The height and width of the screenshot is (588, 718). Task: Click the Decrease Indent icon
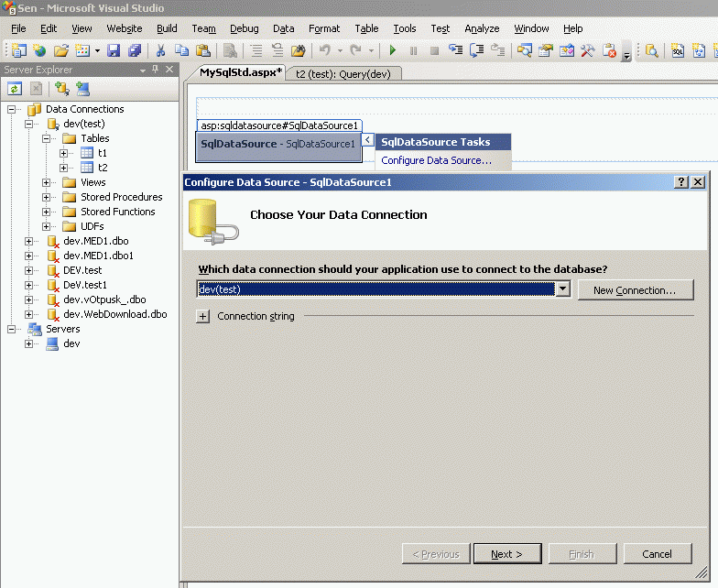coord(256,50)
